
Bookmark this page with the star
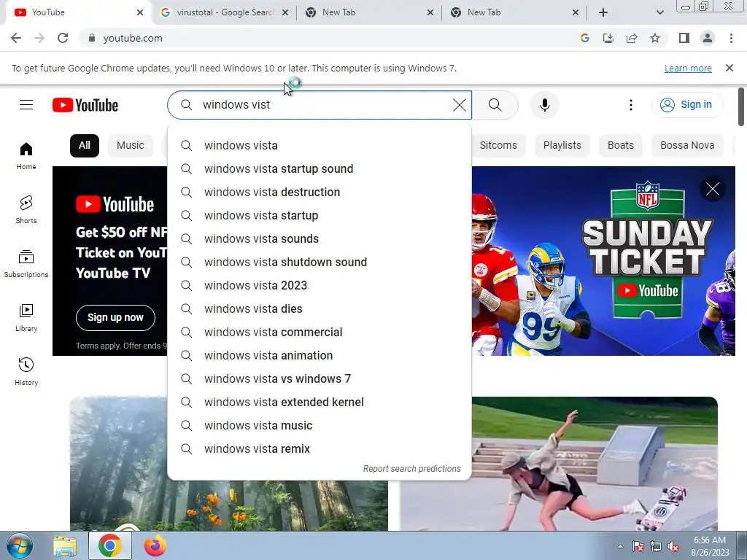point(655,38)
